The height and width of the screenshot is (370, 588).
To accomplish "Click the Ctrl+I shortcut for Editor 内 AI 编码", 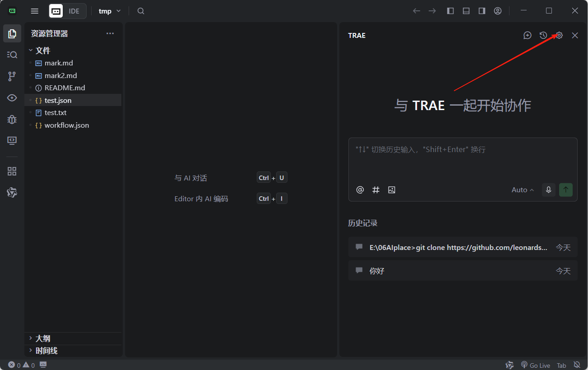I will (x=272, y=199).
